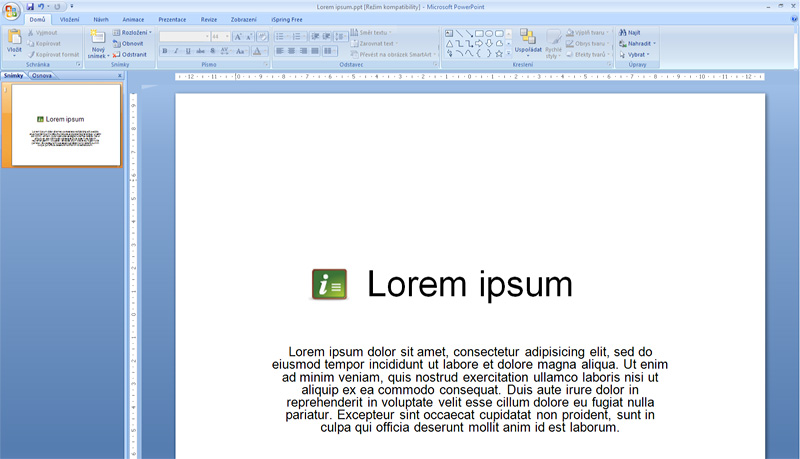The width and height of the screenshot is (800, 459).
Task: Align text left
Action: click(x=280, y=51)
